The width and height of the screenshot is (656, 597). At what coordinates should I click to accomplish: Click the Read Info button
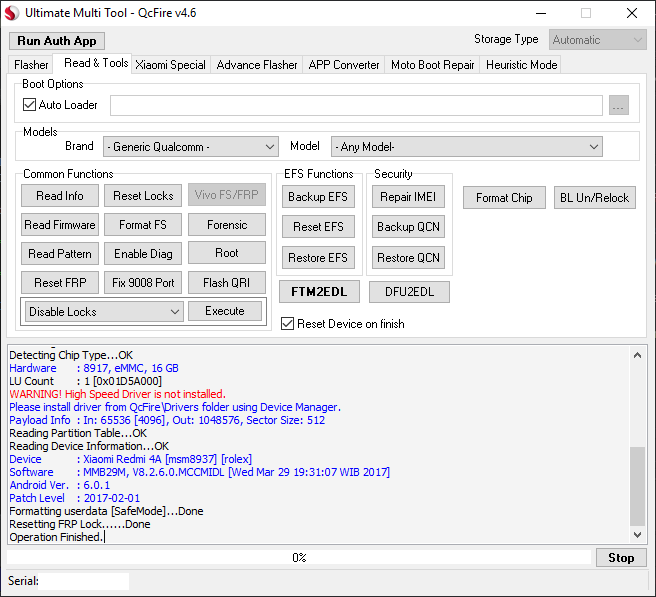[x=60, y=196]
